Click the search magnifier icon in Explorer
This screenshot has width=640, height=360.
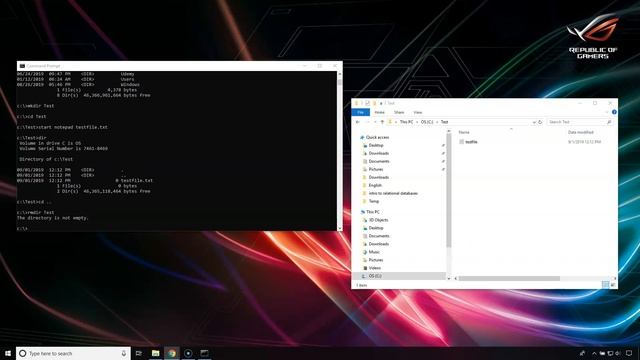tap(609, 122)
